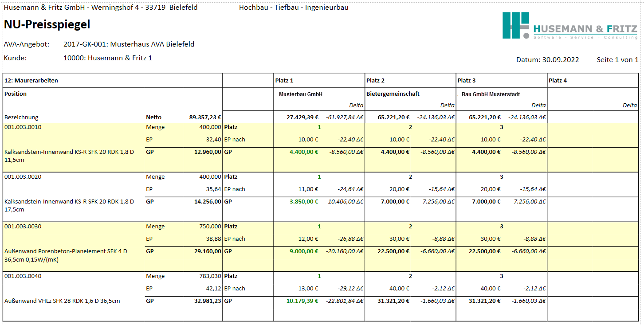Viewport: 644px width, 325px height.
Task: Select the Platz 3 column header
Action: pos(467,81)
